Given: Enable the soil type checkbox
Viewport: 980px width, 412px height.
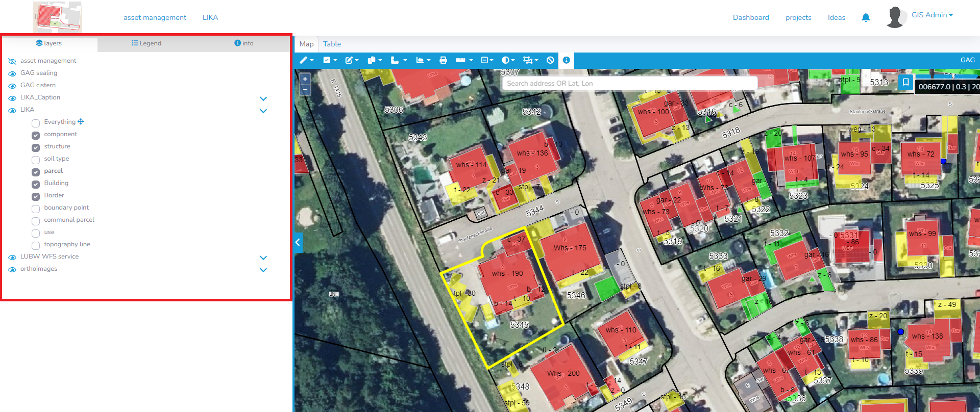Looking at the screenshot, I should (36, 160).
